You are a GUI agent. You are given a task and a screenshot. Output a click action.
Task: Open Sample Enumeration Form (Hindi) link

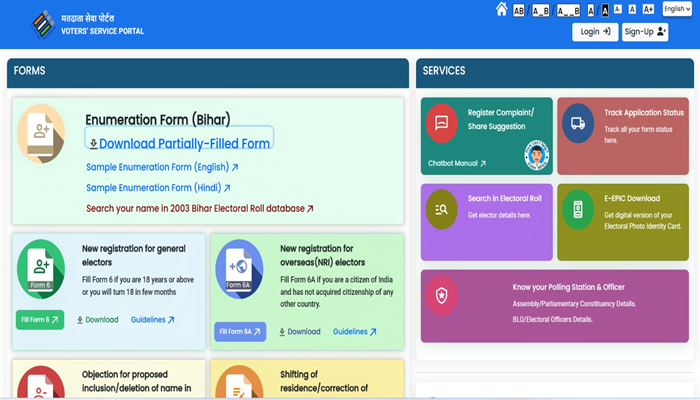tap(158, 188)
